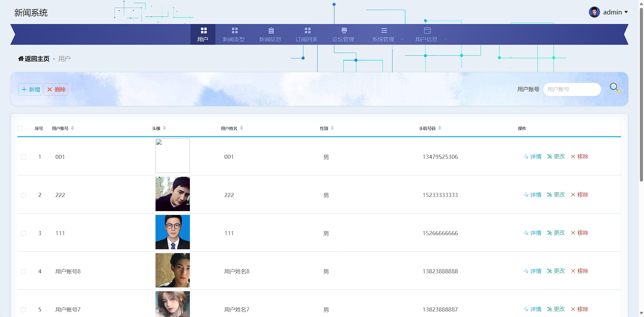This screenshot has width=644, height=317.
Task: Open the 论坛管理 icon
Action: tap(344, 31)
